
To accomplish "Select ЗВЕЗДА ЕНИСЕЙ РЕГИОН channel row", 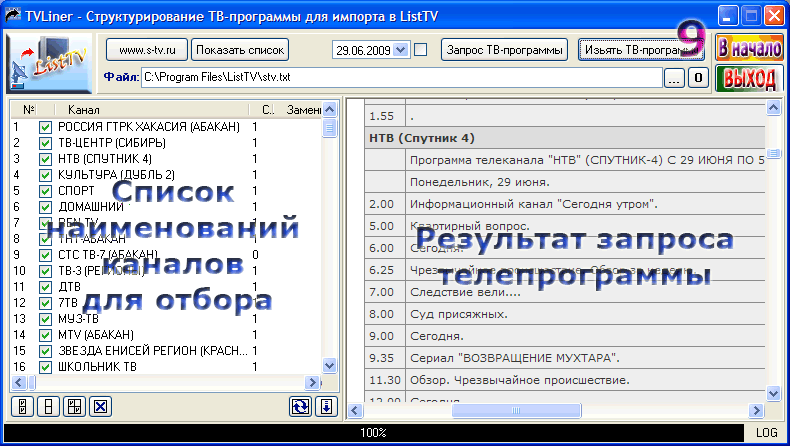I will (x=166, y=351).
